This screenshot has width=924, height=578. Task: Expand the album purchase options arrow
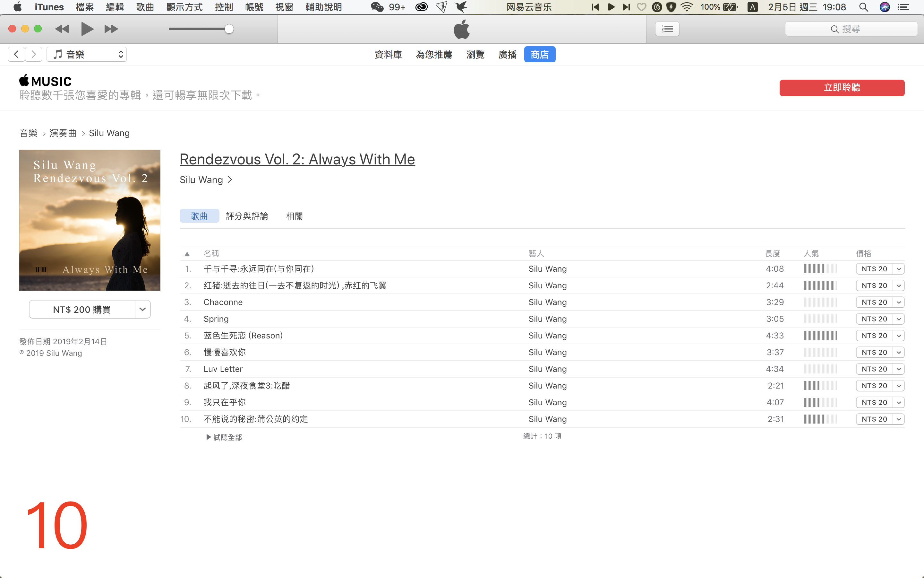142,309
